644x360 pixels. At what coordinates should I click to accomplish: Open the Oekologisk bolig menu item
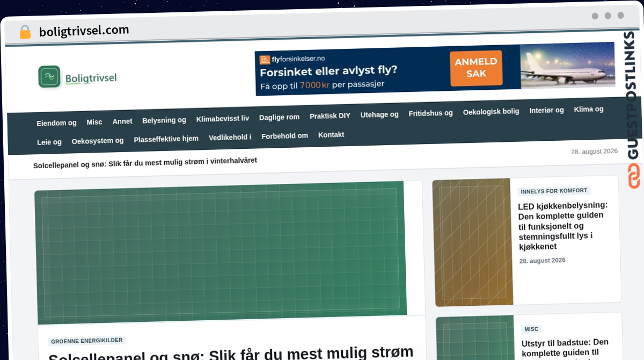click(x=491, y=112)
